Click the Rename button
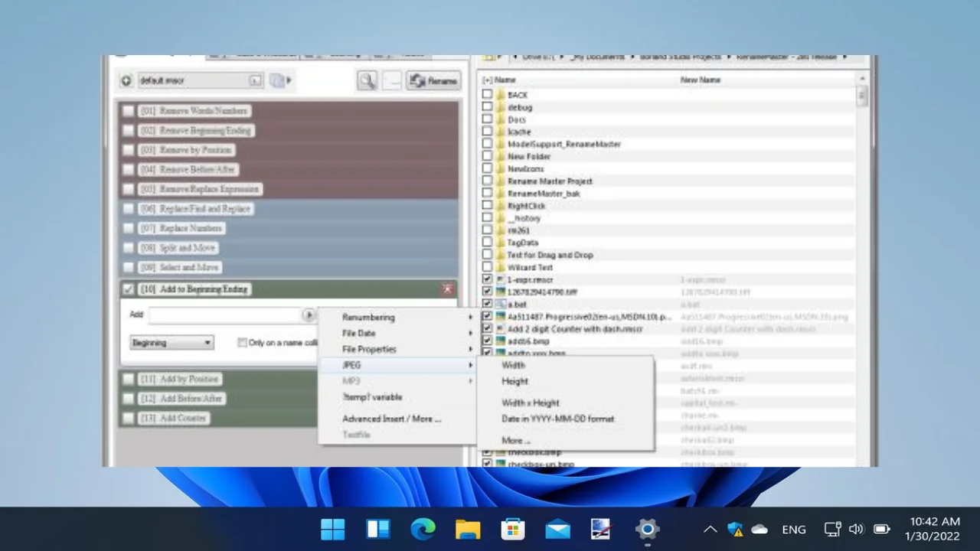This screenshot has width=980, height=551. pos(433,80)
